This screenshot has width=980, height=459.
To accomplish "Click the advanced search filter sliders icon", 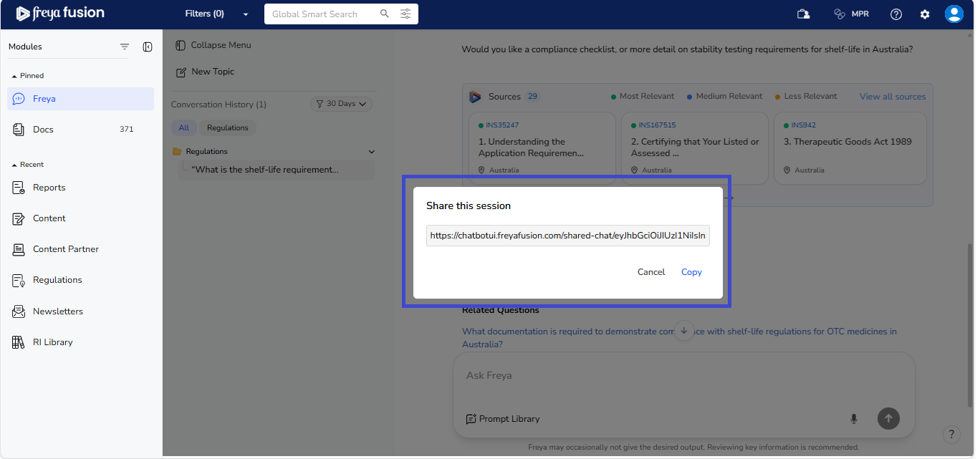I will point(405,14).
